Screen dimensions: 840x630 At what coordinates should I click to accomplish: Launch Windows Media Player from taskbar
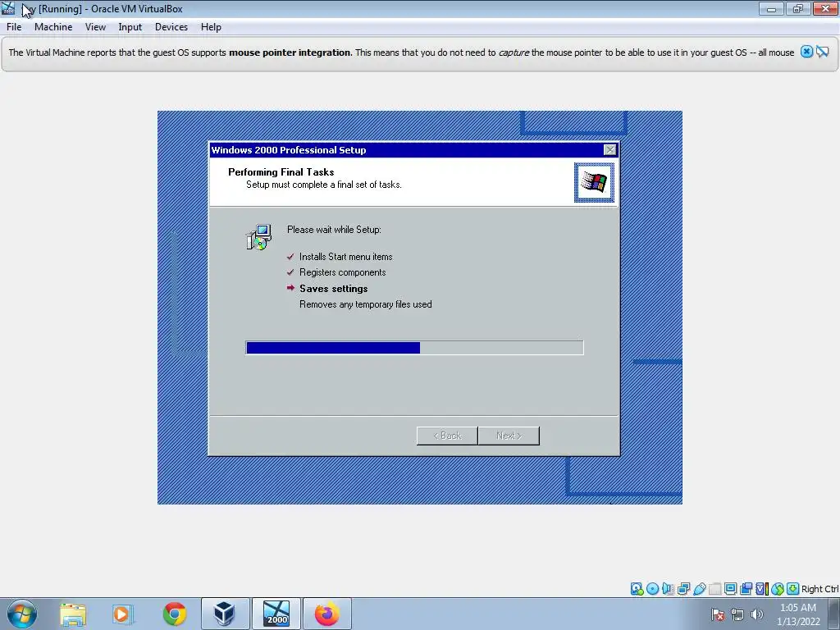[x=123, y=614]
